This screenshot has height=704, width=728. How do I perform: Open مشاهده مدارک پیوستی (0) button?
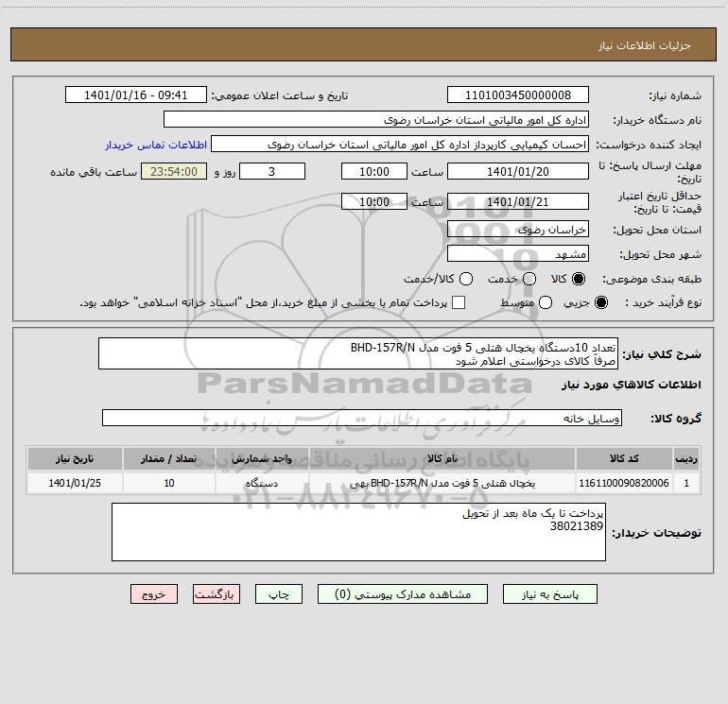tap(403, 594)
